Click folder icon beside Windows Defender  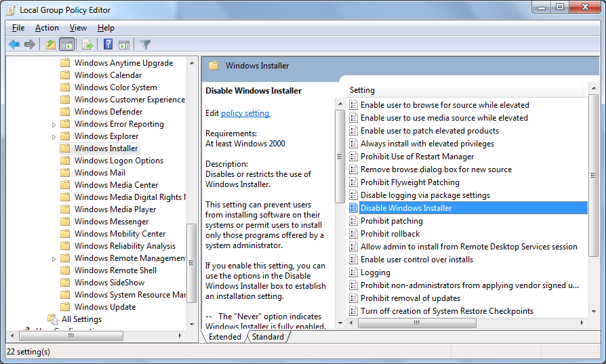[65, 112]
